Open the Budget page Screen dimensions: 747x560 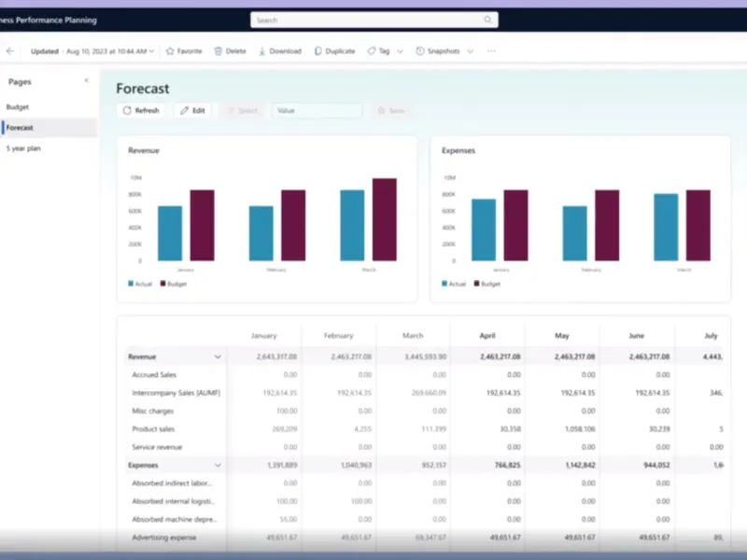point(18,107)
